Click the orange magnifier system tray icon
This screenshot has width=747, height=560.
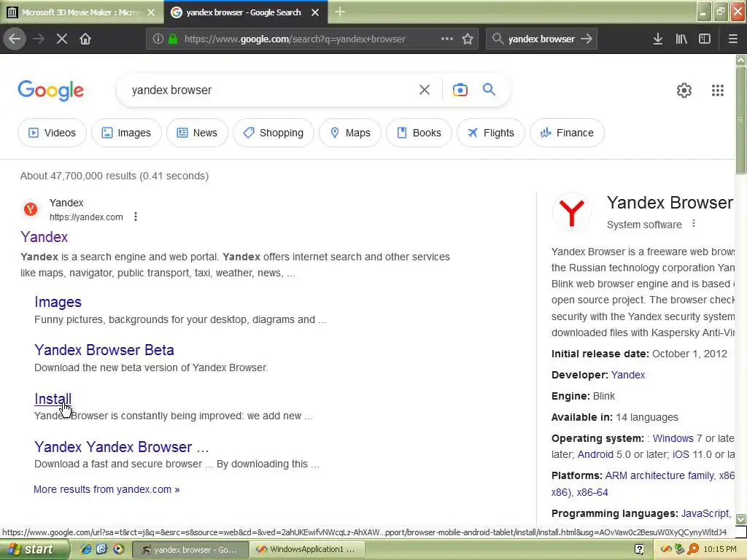point(693,549)
